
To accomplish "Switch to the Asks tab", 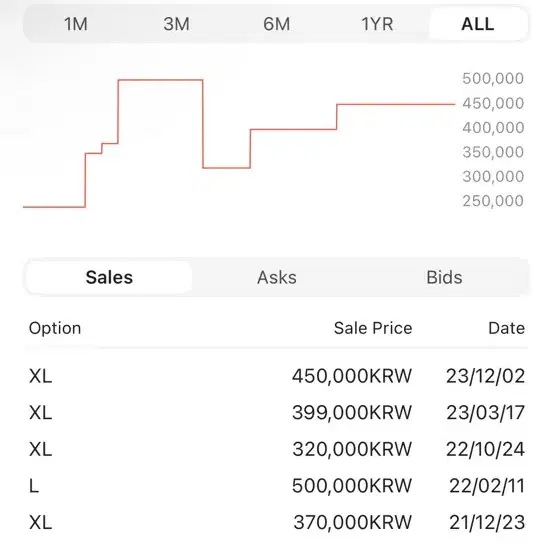I will pos(277,277).
